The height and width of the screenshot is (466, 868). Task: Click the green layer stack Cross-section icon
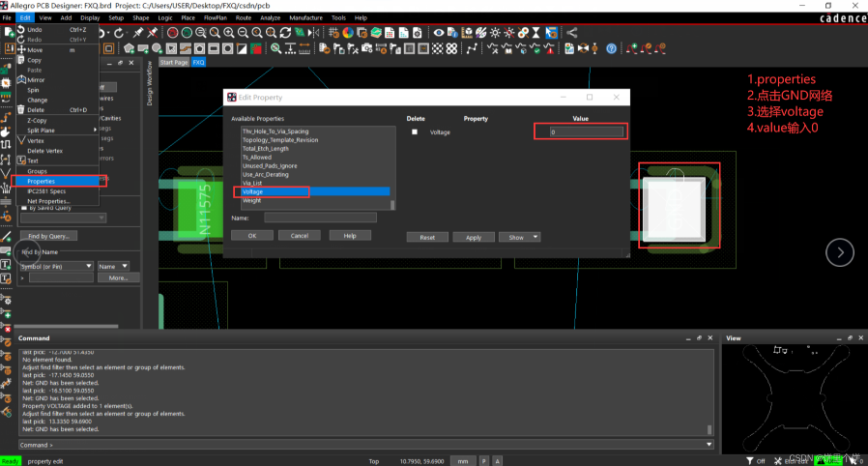(x=376, y=33)
